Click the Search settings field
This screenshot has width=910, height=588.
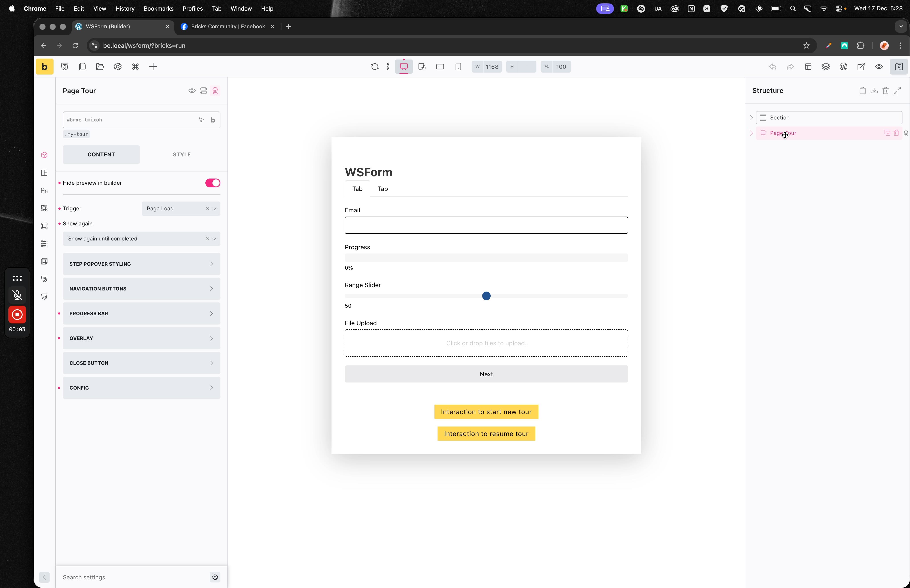point(134,577)
